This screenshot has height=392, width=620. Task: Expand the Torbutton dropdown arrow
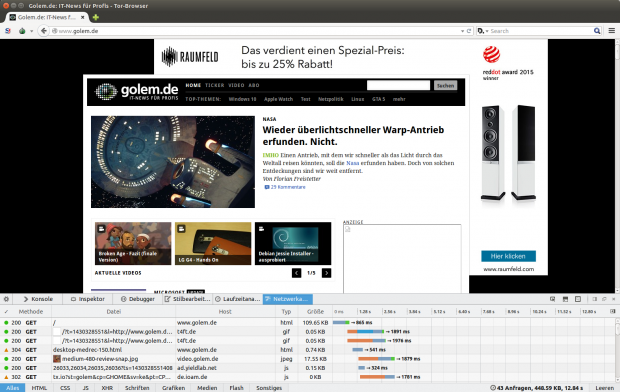pos(31,31)
